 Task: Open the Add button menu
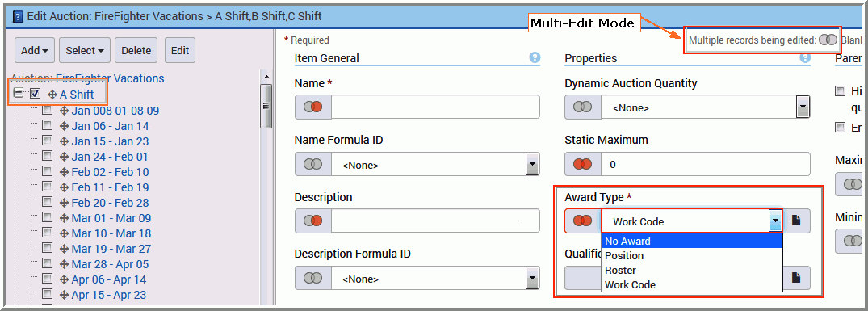pyautogui.click(x=35, y=50)
